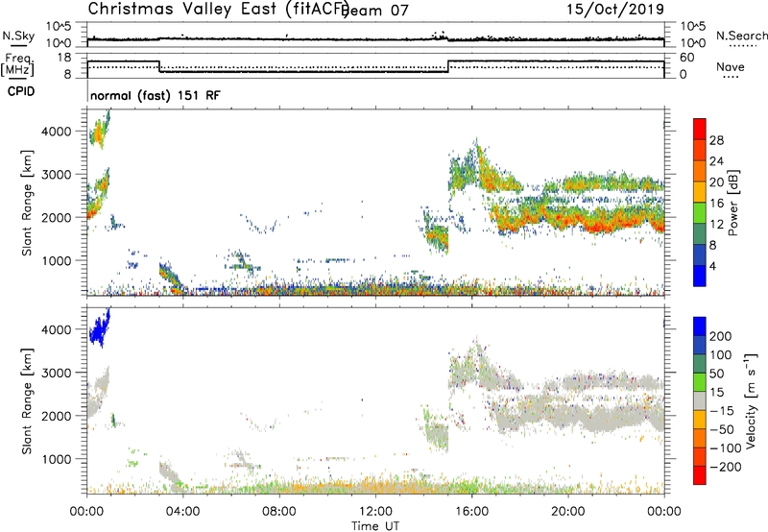Click the blue velocity echo near 4000 km
The image size is (768, 532).
pos(100,329)
